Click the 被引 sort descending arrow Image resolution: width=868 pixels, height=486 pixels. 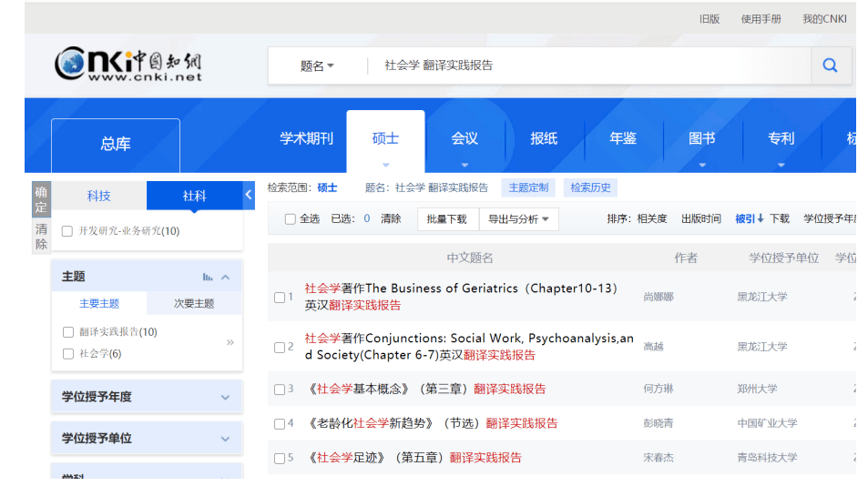click(x=761, y=218)
